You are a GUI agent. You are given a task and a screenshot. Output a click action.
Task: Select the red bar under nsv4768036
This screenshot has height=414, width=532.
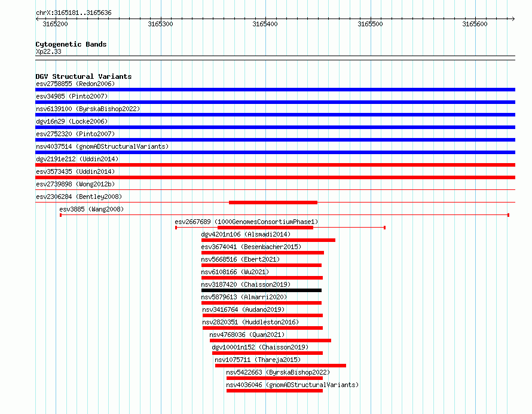tap(270, 341)
